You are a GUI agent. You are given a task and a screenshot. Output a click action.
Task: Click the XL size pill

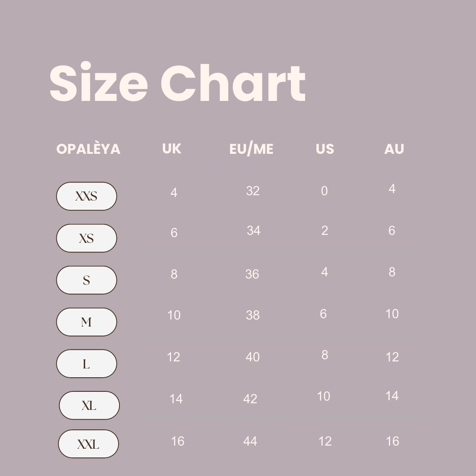[89, 405]
